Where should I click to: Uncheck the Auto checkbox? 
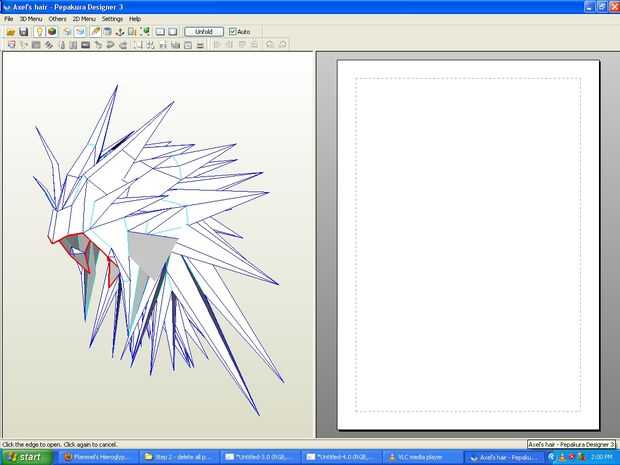pyautogui.click(x=232, y=32)
